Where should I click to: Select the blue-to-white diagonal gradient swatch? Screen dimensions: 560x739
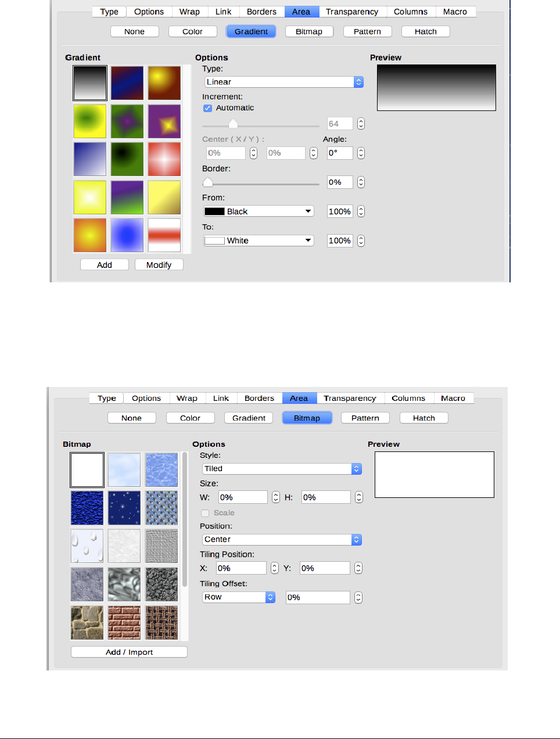[90, 159]
